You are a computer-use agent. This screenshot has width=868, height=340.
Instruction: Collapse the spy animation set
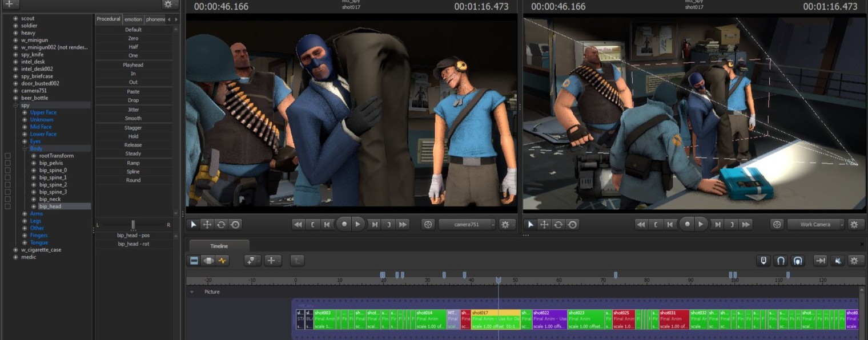pyautogui.click(x=15, y=106)
